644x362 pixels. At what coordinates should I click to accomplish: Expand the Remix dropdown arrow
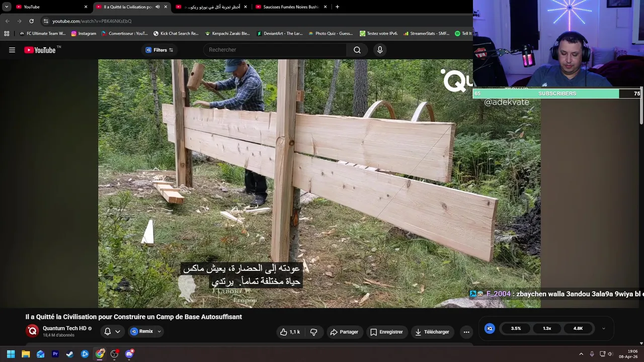[159, 331]
